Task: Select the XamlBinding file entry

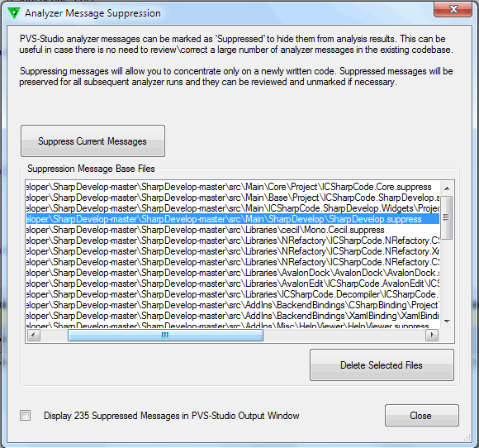Action: tap(233, 316)
